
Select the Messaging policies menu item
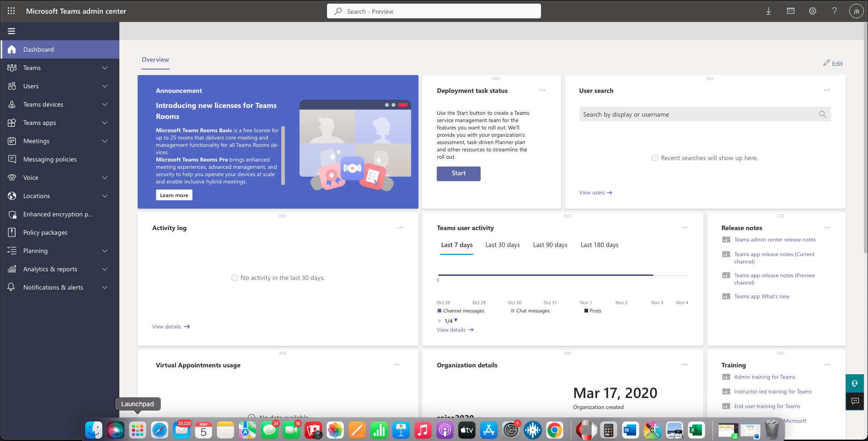pyautogui.click(x=50, y=159)
